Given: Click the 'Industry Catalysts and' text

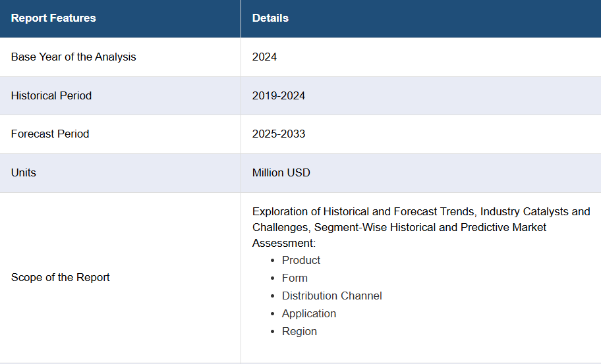Looking at the screenshot, I should pos(535,212).
